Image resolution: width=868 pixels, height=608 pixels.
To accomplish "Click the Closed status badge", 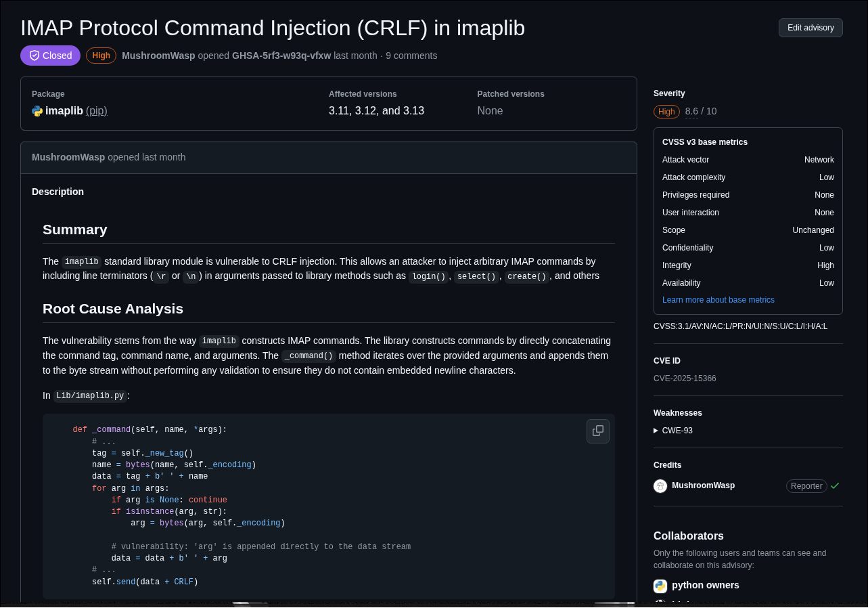I will [50, 56].
